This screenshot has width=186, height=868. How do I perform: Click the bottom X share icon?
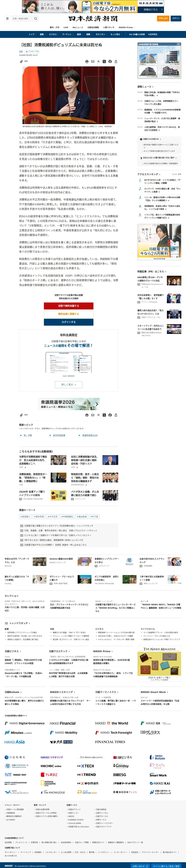click(104, 415)
